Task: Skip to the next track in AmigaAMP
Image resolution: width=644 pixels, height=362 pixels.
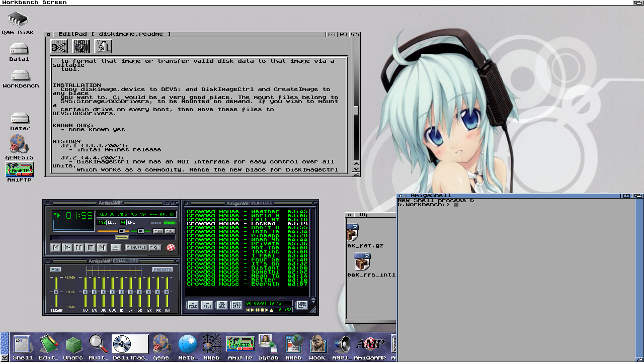Action: point(102,247)
